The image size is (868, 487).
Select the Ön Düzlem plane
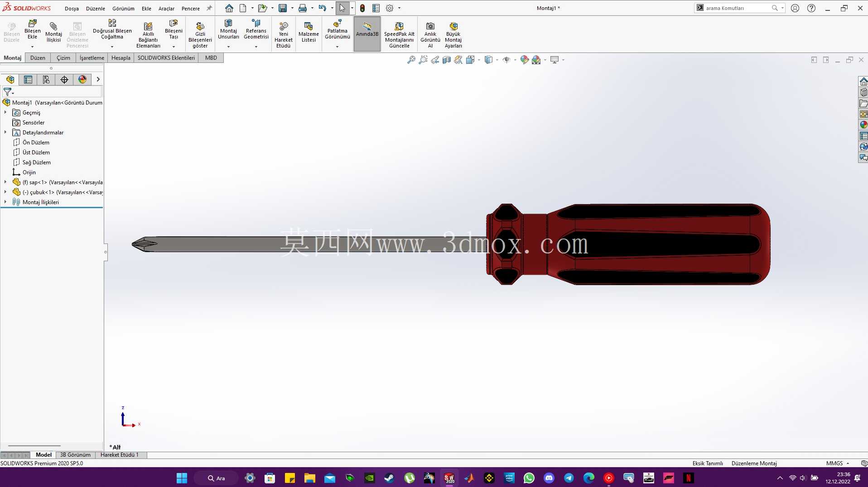(x=36, y=143)
